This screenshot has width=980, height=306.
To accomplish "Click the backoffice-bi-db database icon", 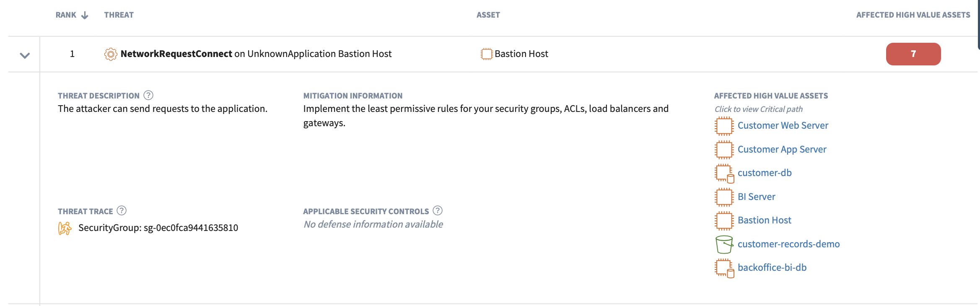I will [x=724, y=268].
